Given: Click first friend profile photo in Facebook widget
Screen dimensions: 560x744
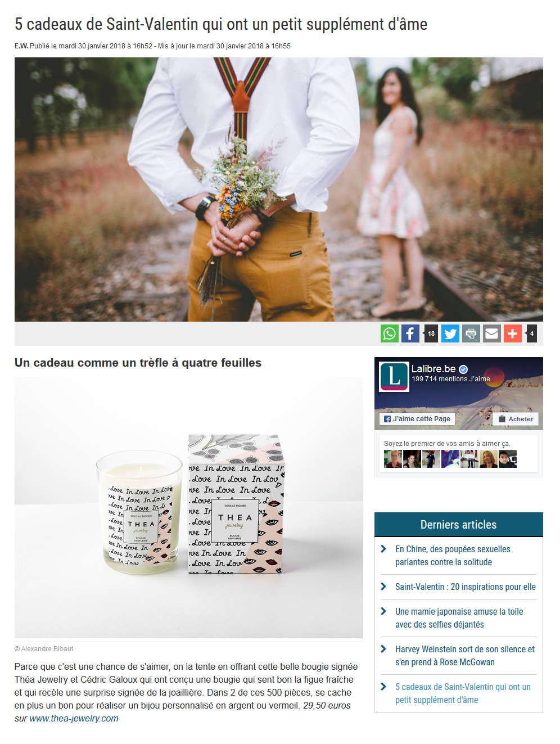Looking at the screenshot, I should 393,459.
